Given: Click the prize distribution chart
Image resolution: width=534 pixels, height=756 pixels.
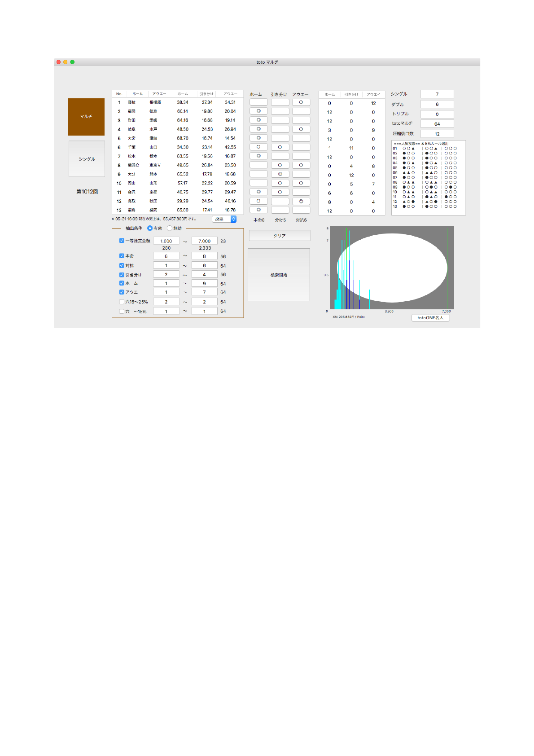Looking at the screenshot, I should pyautogui.click(x=392, y=268).
